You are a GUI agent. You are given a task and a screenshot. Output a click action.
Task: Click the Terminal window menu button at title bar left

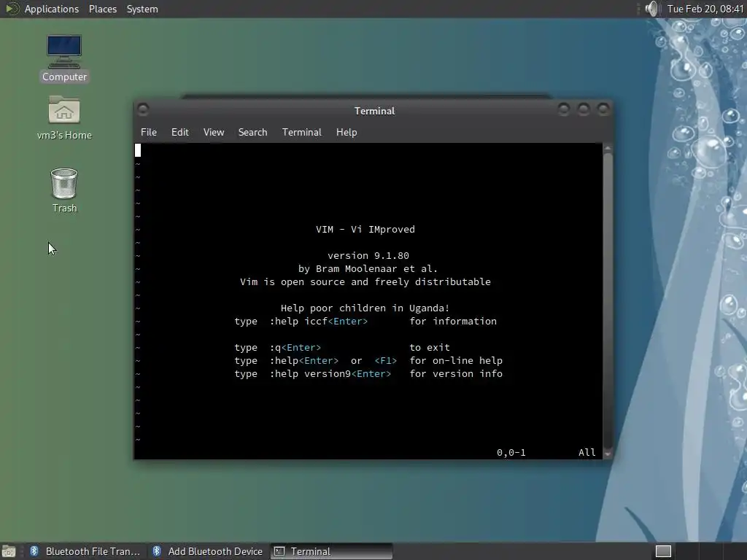(x=142, y=110)
